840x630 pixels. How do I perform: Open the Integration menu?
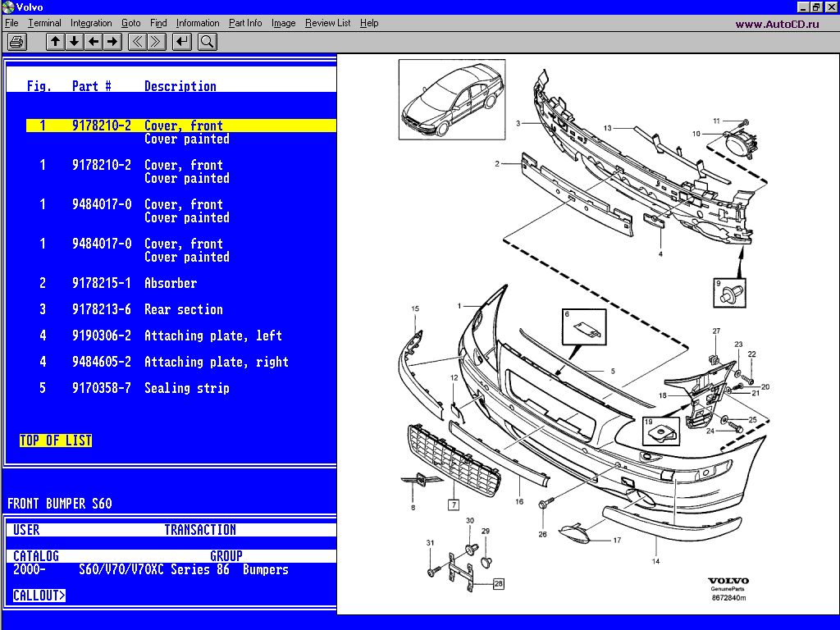tap(91, 23)
